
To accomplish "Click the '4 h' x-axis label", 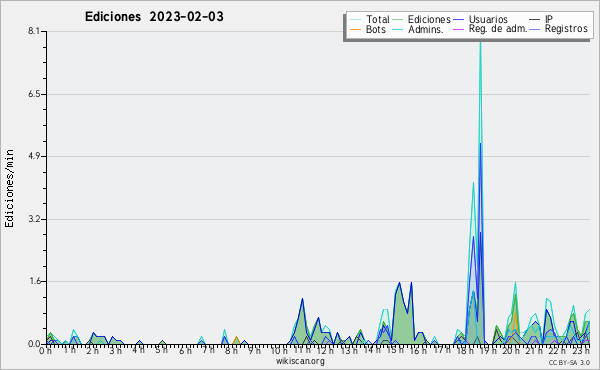I will tap(139, 350).
